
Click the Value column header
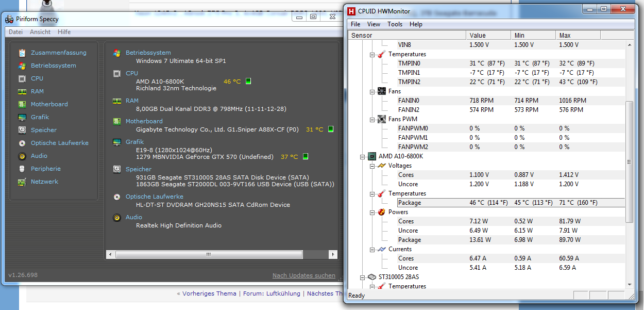click(489, 36)
